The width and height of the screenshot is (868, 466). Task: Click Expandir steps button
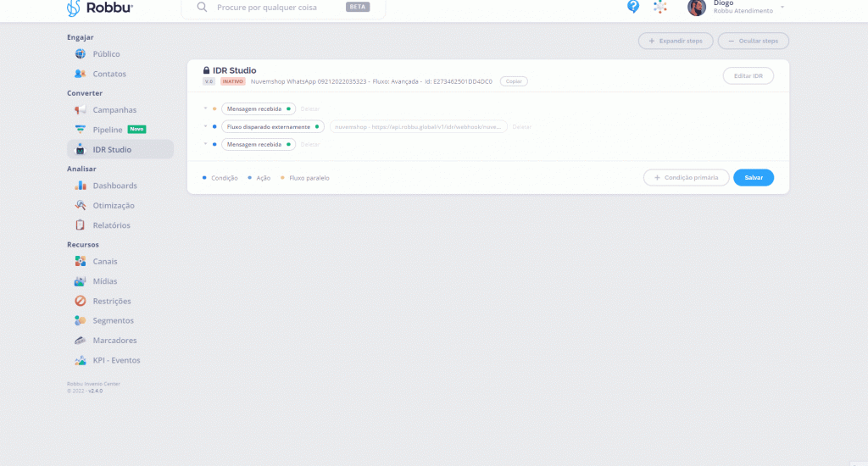coord(675,41)
